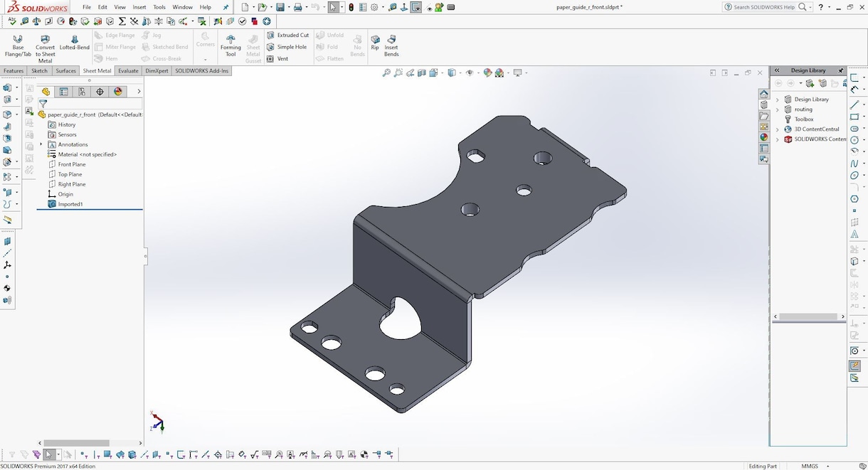868x470 pixels.
Task: Click the Rebuild traffic light icon
Action: point(351,7)
